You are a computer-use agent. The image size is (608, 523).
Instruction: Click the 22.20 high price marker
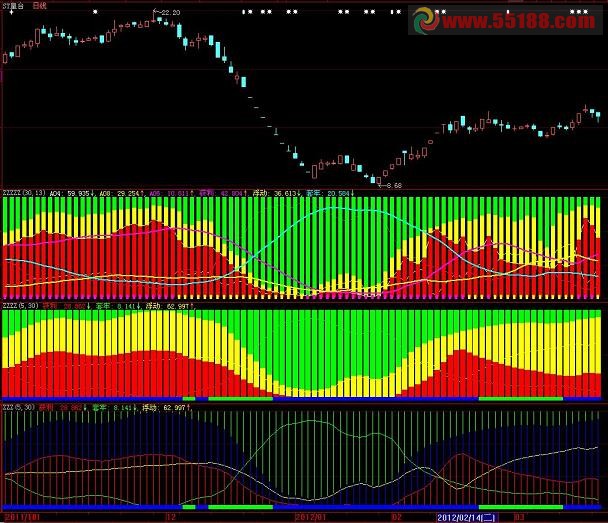tap(171, 13)
